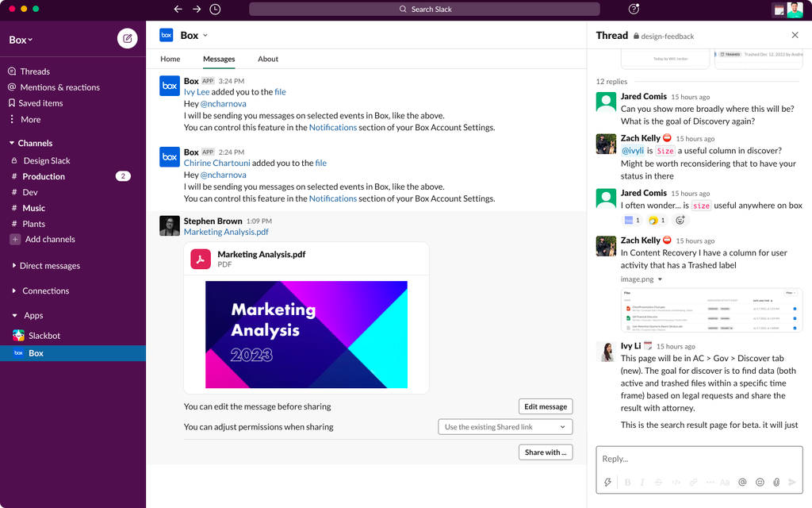Open the user profile avatar in the top bar
This screenshot has height=508, width=812.
click(x=795, y=10)
